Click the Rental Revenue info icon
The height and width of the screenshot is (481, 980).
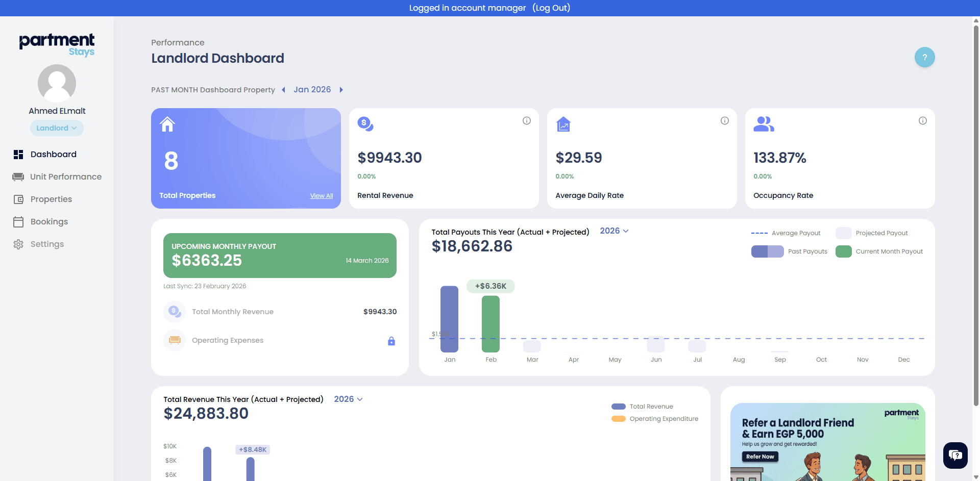(x=526, y=121)
